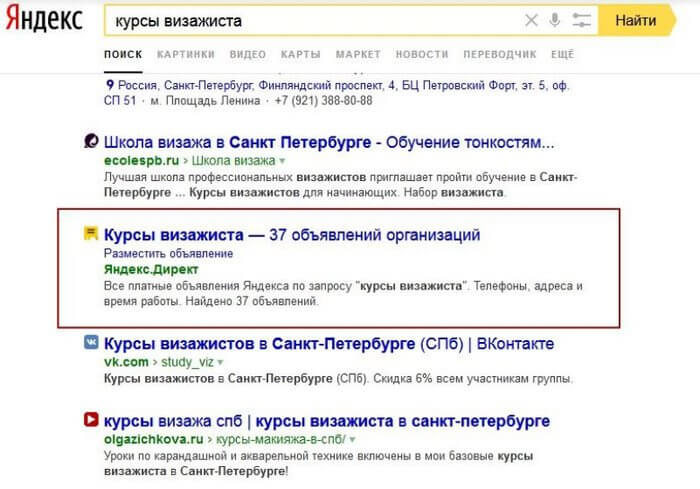Open the Школа визажа breadcrumb link

pos(233,160)
